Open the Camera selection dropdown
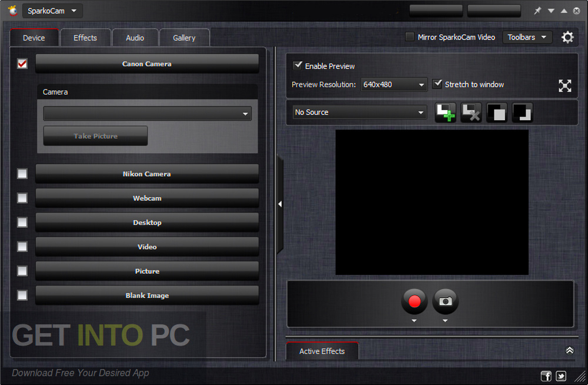Image resolution: width=588 pixels, height=385 pixels. click(148, 114)
